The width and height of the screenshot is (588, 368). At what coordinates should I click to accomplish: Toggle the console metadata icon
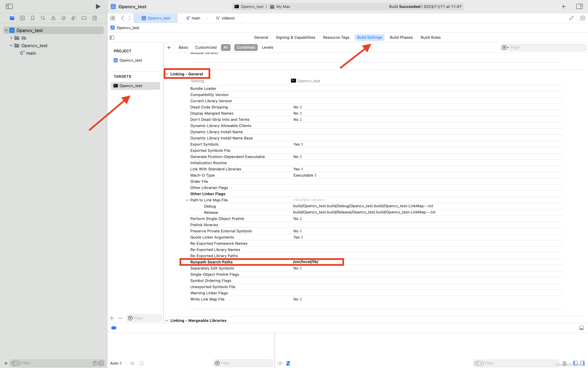(x=288, y=363)
